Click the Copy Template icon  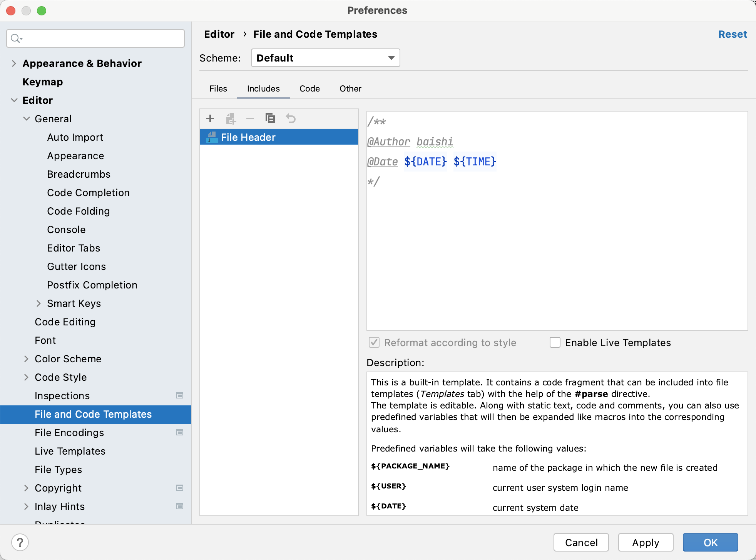pyautogui.click(x=270, y=118)
